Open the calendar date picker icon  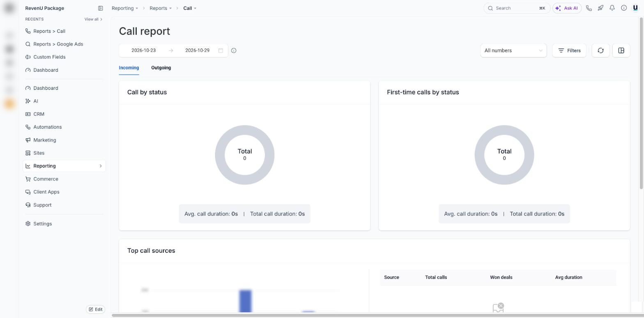click(x=221, y=50)
